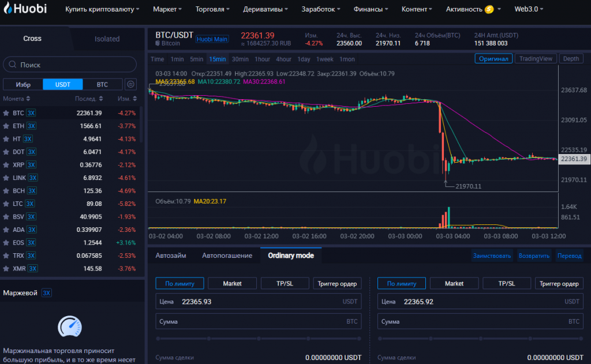Show the Depth chart
The width and height of the screenshot is (591, 364).
pyautogui.click(x=571, y=58)
